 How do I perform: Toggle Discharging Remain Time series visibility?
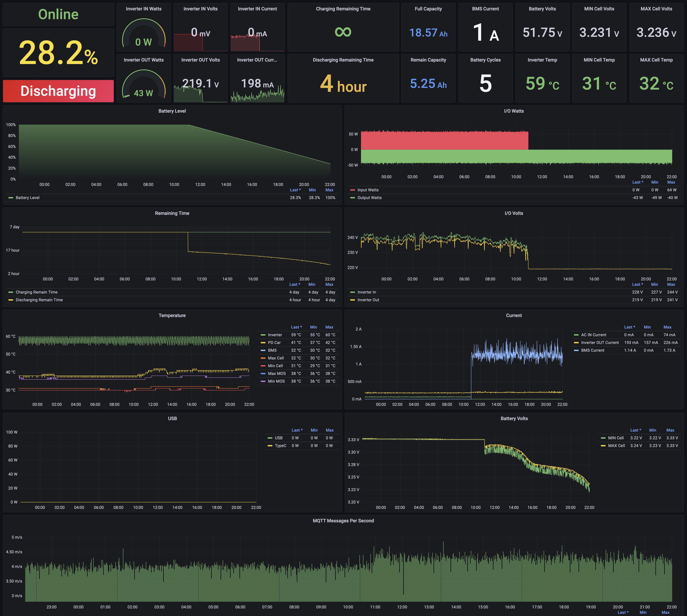click(39, 300)
